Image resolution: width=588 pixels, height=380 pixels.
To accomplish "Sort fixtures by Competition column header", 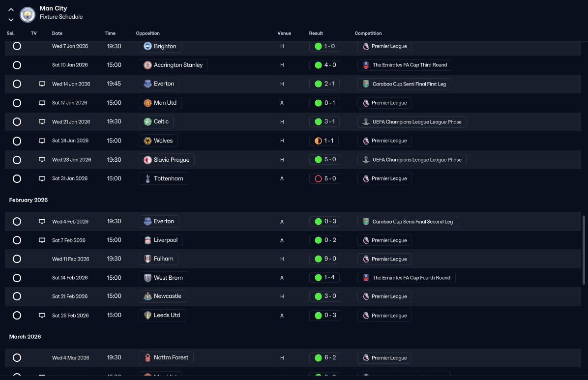I will pyautogui.click(x=368, y=33).
